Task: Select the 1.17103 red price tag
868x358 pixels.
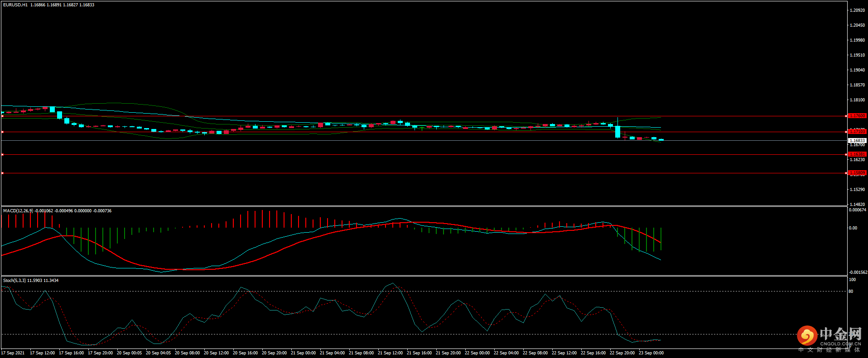Action: 857,132
